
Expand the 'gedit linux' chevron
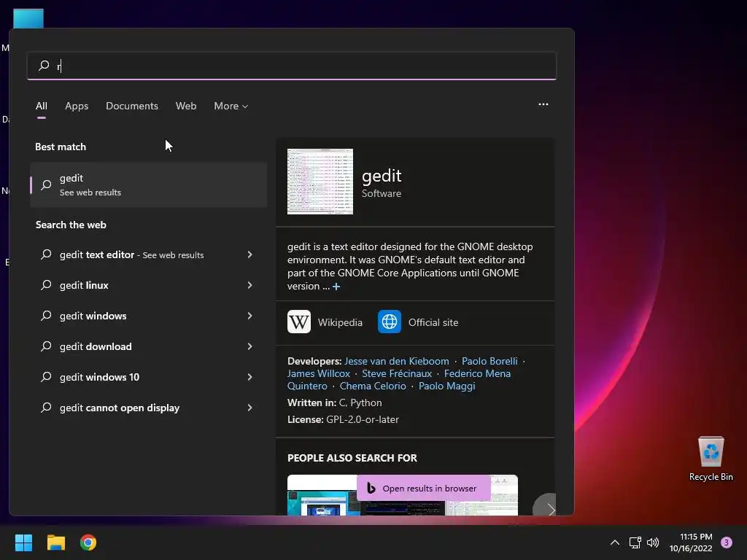click(249, 285)
